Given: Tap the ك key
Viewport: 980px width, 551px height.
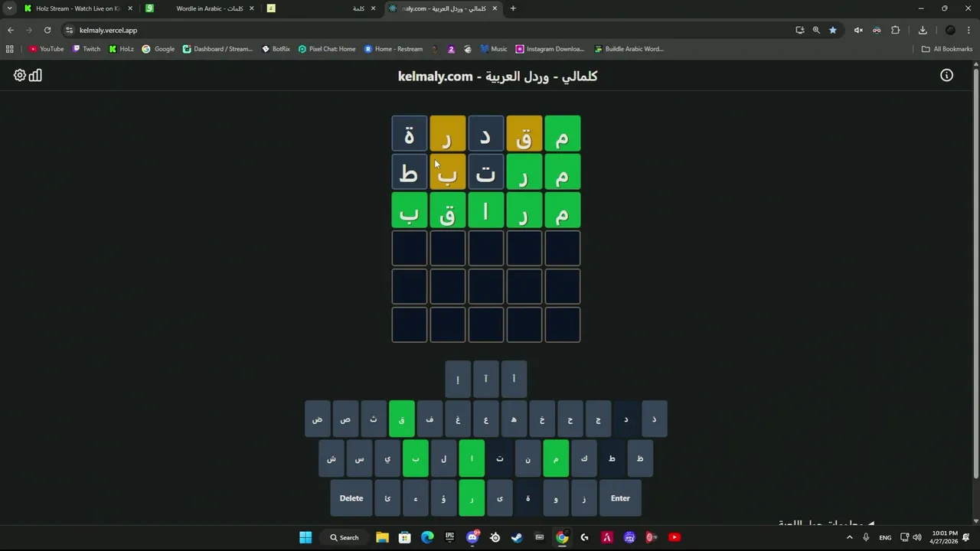Looking at the screenshot, I should pos(584,458).
